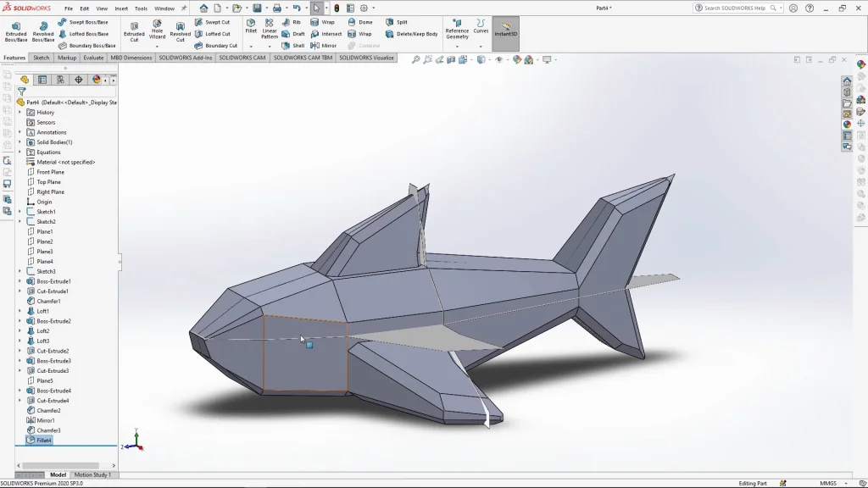Select the Extruded Boss/Base tool
Image resolution: width=868 pixels, height=488 pixels.
[16, 31]
